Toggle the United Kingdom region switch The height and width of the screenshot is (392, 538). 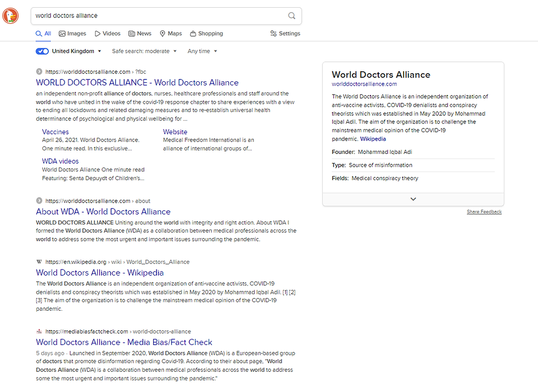pos(42,51)
